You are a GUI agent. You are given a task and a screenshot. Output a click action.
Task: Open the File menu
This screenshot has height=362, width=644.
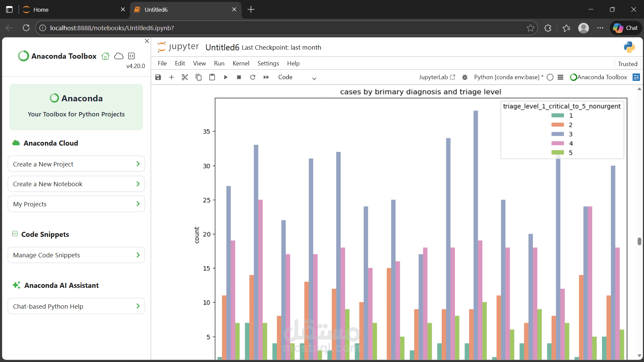tap(162, 63)
